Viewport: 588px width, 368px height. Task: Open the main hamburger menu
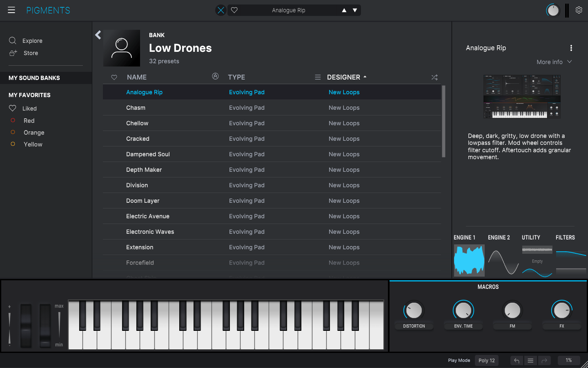pos(11,10)
